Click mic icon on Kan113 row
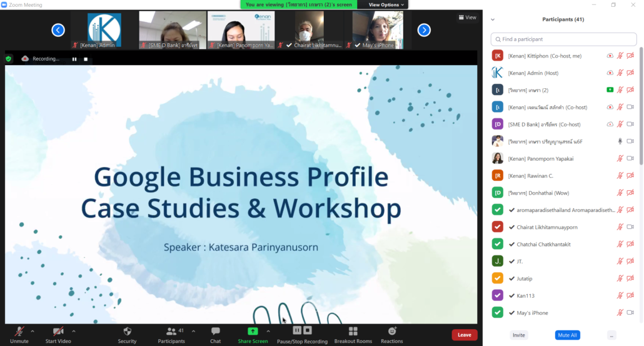Image resolution: width=644 pixels, height=346 pixels. coord(620,295)
